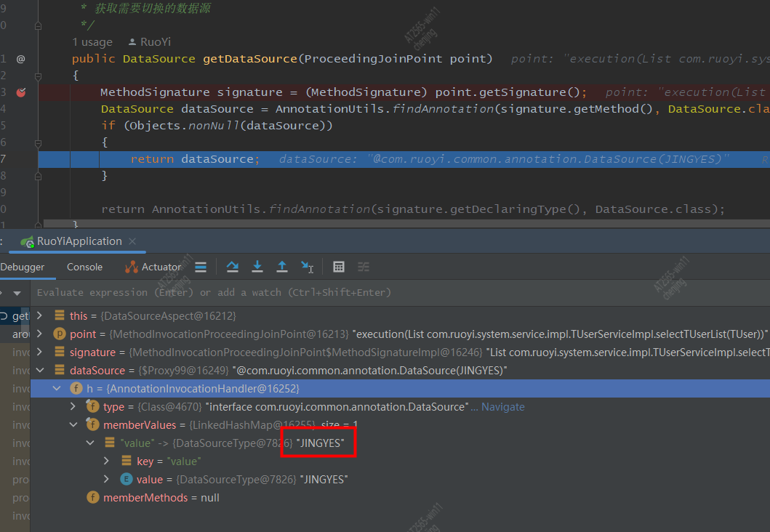Open the watch history dropdown arrow
770x532 pixels.
click(17, 293)
